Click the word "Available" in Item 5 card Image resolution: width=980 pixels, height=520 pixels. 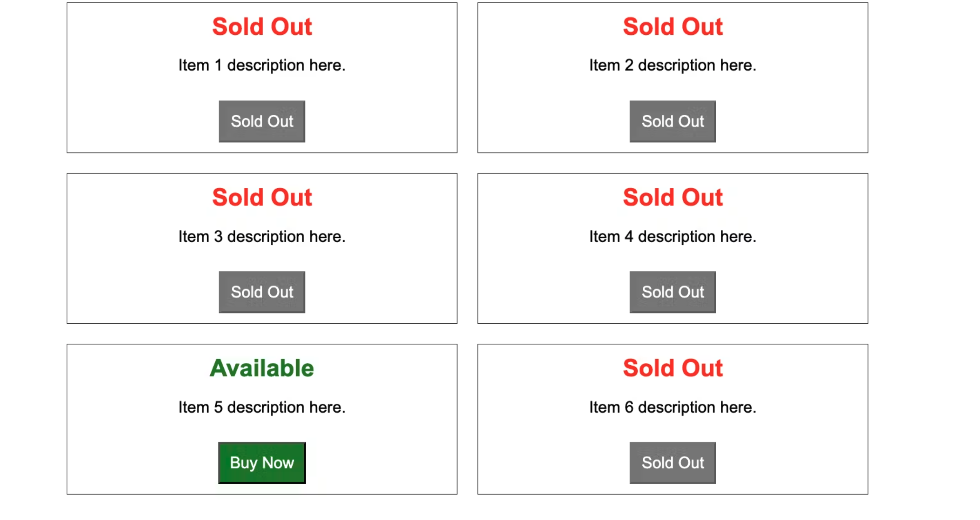pos(262,368)
